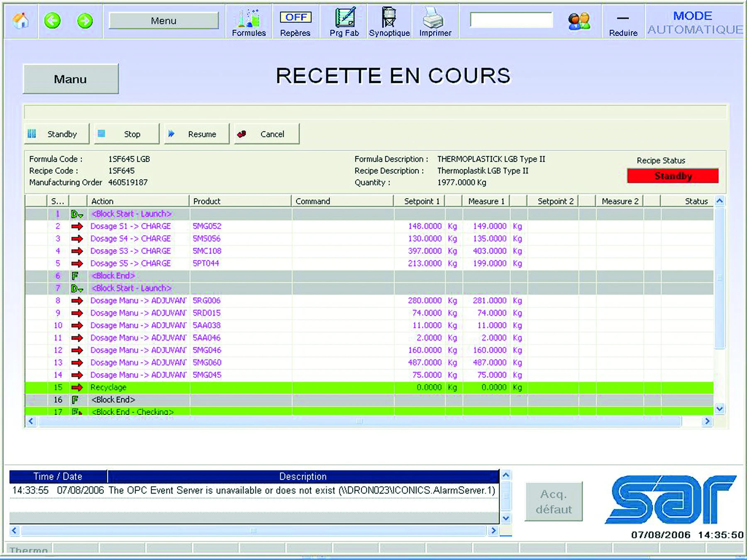Open the Menu dropdown

pos(163,20)
